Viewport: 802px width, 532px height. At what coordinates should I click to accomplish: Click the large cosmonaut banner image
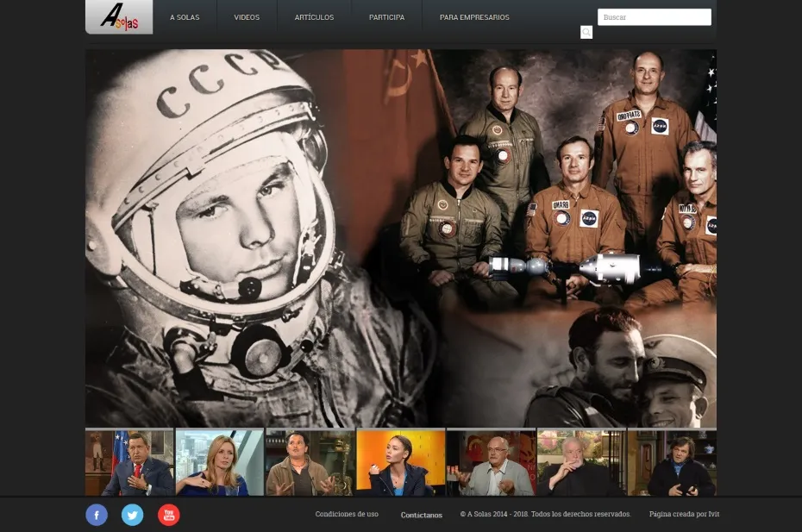pos(400,237)
